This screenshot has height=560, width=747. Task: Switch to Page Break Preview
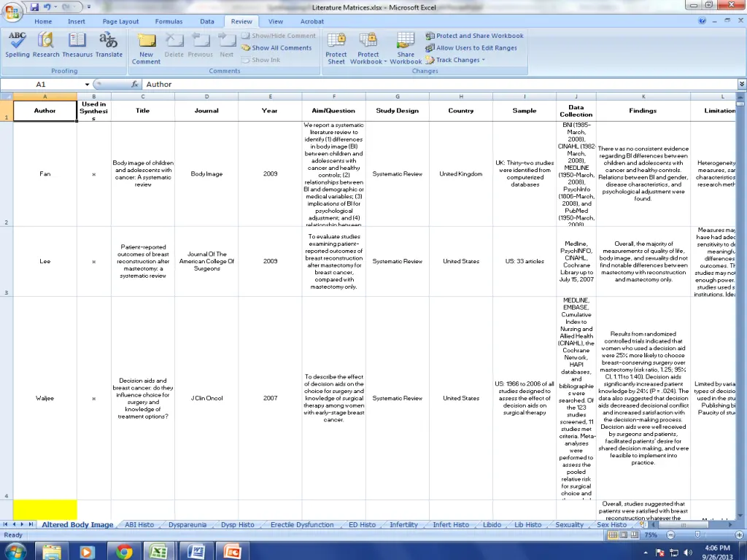634,534
